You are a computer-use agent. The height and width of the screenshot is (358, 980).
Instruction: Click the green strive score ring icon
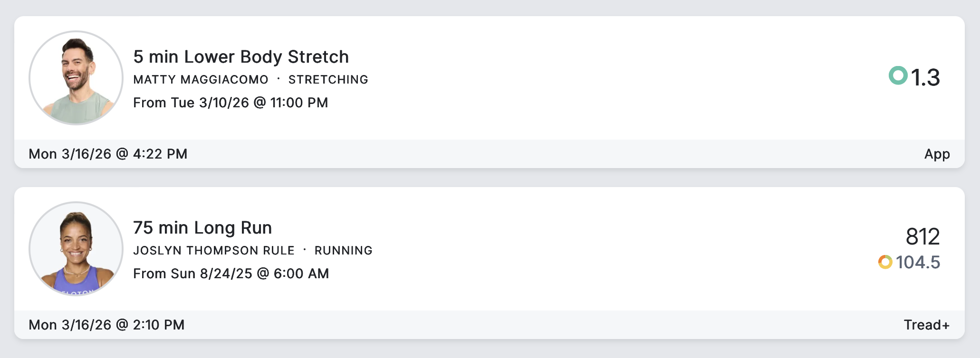[x=898, y=75]
